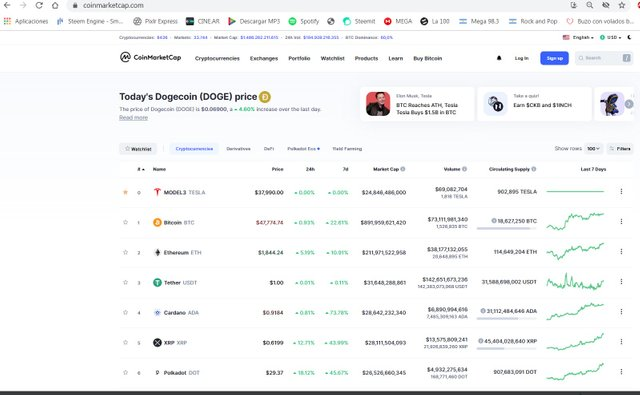Click next arrow on news carousel
Image resolution: width=640 pixels, height=395 pixels.
click(x=629, y=104)
